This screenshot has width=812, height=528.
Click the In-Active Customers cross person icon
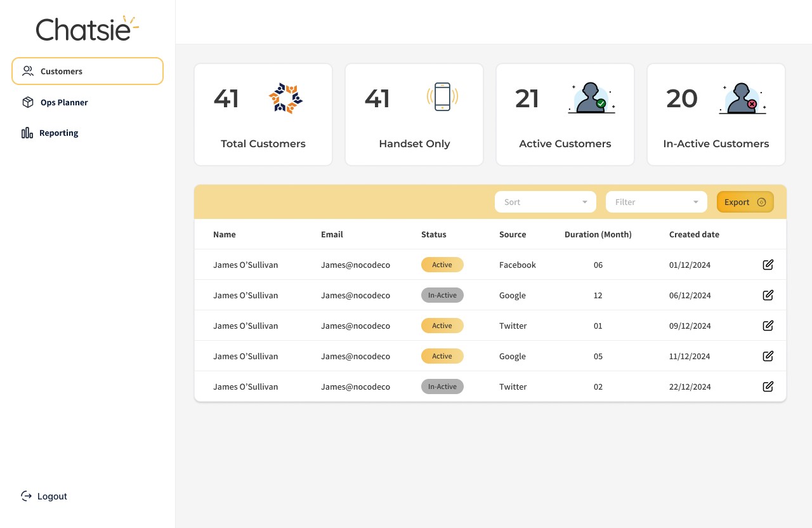[x=742, y=98]
